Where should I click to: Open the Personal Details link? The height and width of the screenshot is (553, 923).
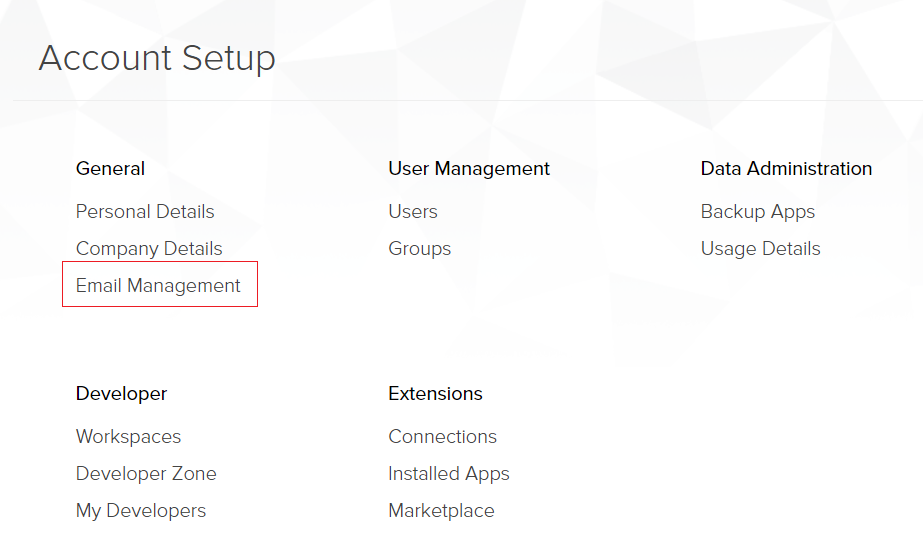(x=145, y=211)
